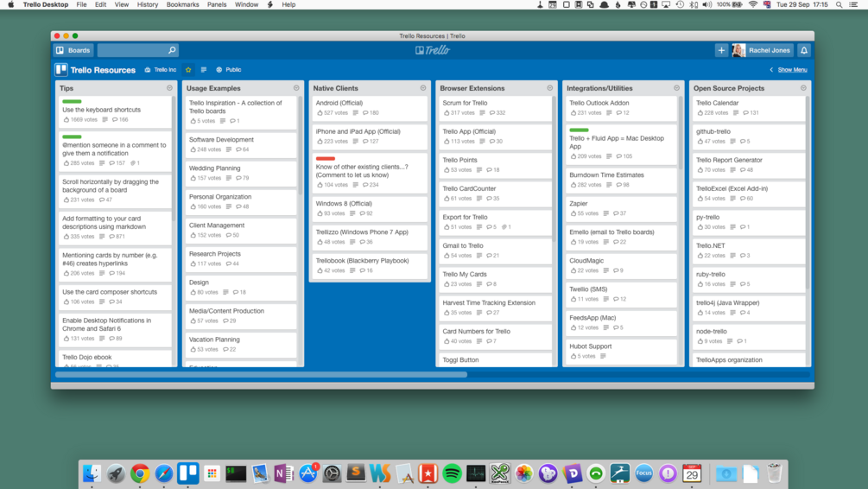Click the plus icon to create new
Screen dimensions: 868x489
[721, 50]
